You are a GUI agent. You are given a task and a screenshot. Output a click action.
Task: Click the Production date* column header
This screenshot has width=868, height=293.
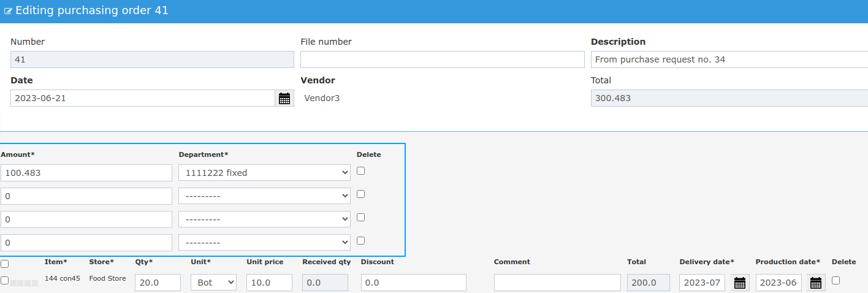click(788, 262)
